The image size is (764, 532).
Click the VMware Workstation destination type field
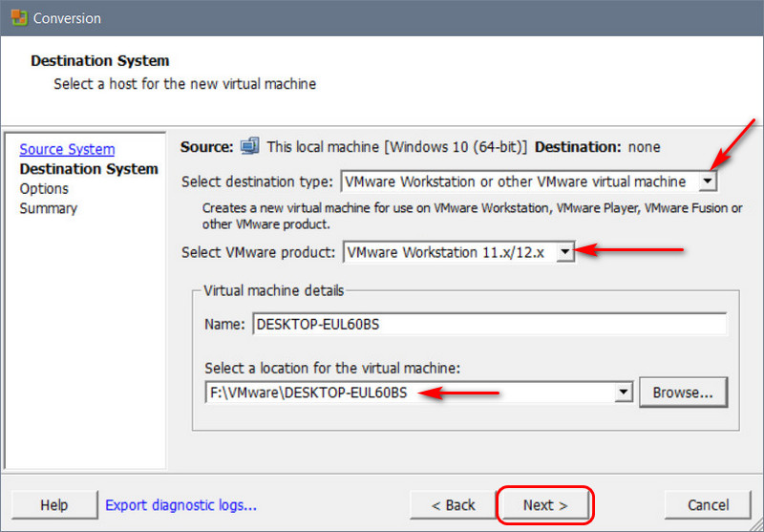[x=518, y=181]
